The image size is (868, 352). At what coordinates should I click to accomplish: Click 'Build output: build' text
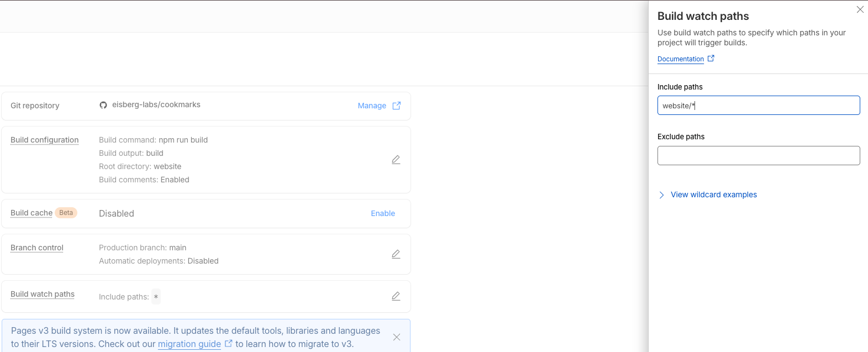tap(131, 153)
